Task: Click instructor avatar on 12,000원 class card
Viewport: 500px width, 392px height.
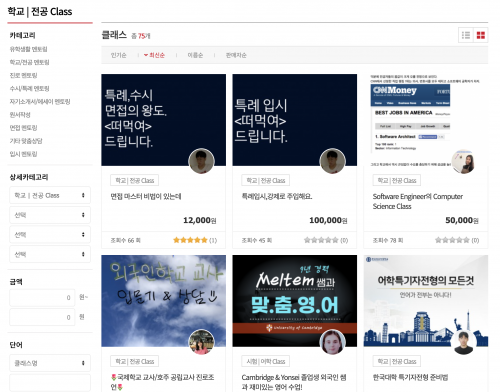Action: [x=201, y=161]
